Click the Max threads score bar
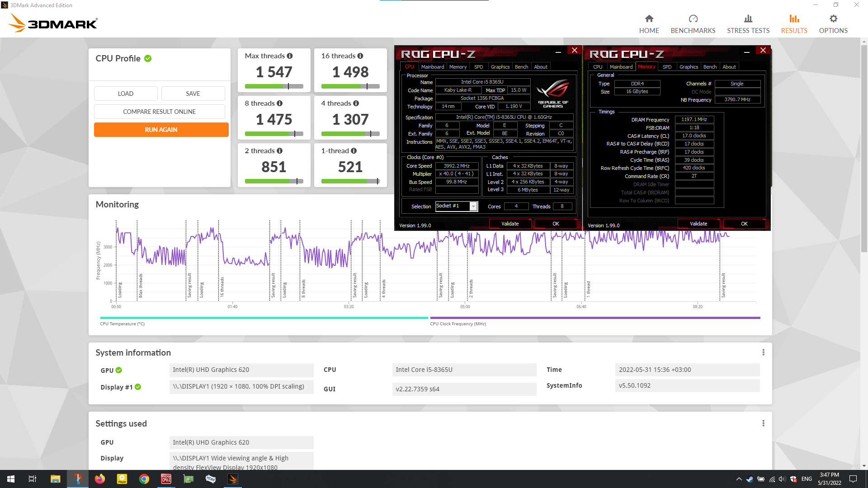 coord(274,86)
